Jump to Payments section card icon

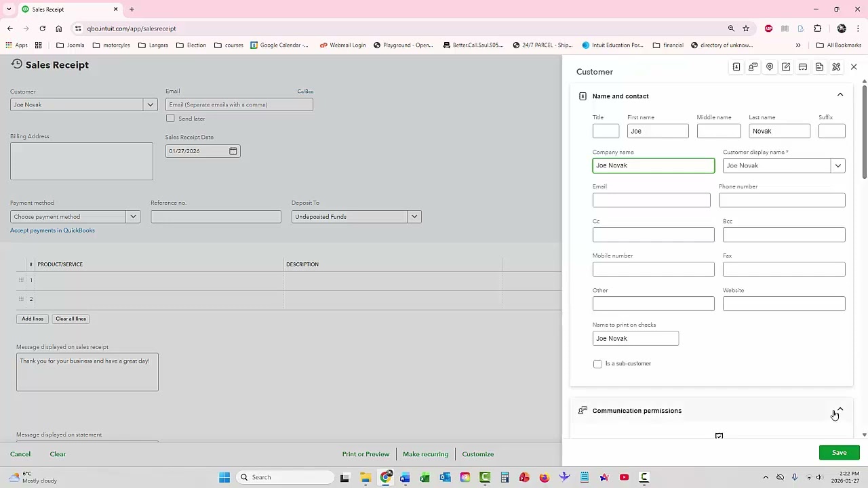pos(803,67)
